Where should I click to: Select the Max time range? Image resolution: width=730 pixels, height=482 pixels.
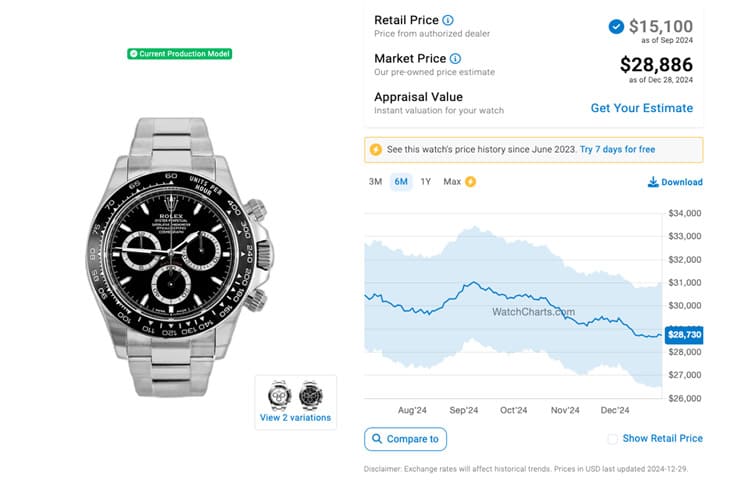click(452, 182)
